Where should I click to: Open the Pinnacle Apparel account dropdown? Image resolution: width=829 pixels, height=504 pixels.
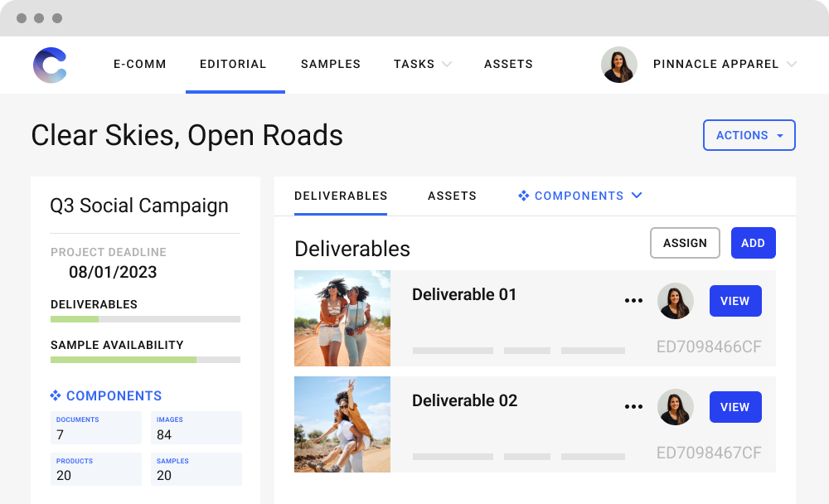791,65
